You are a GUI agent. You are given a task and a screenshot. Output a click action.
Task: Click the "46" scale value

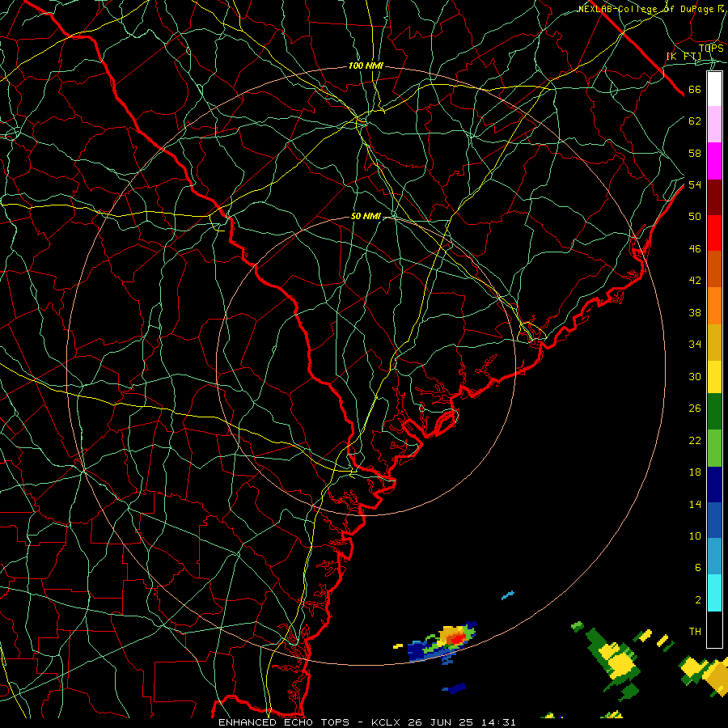pyautogui.click(x=695, y=249)
